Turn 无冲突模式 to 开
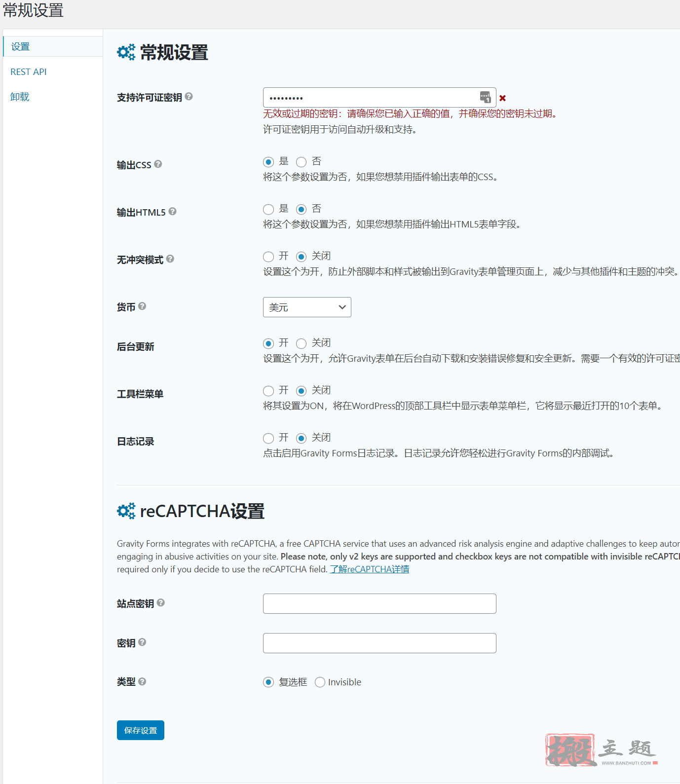This screenshot has width=680, height=784. click(268, 257)
